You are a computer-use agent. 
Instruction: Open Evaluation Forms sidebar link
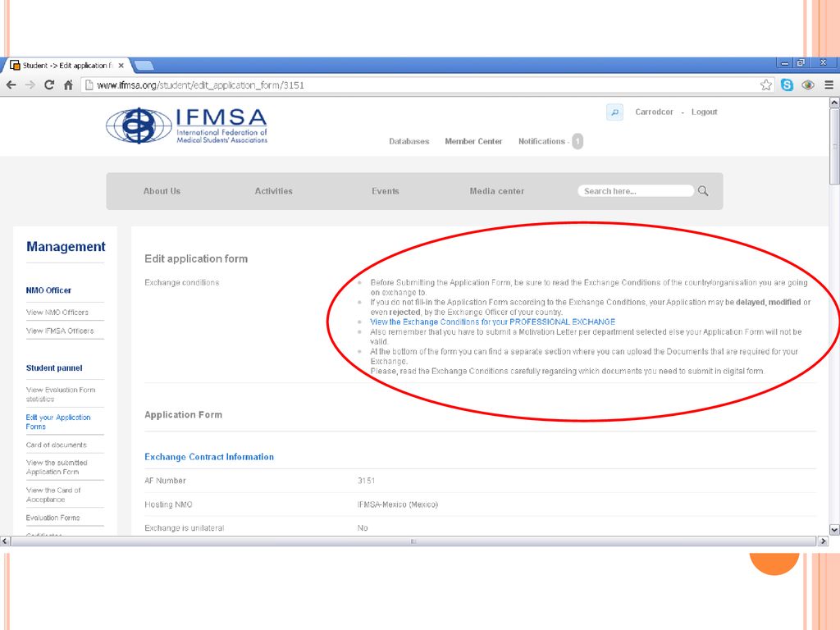52,518
